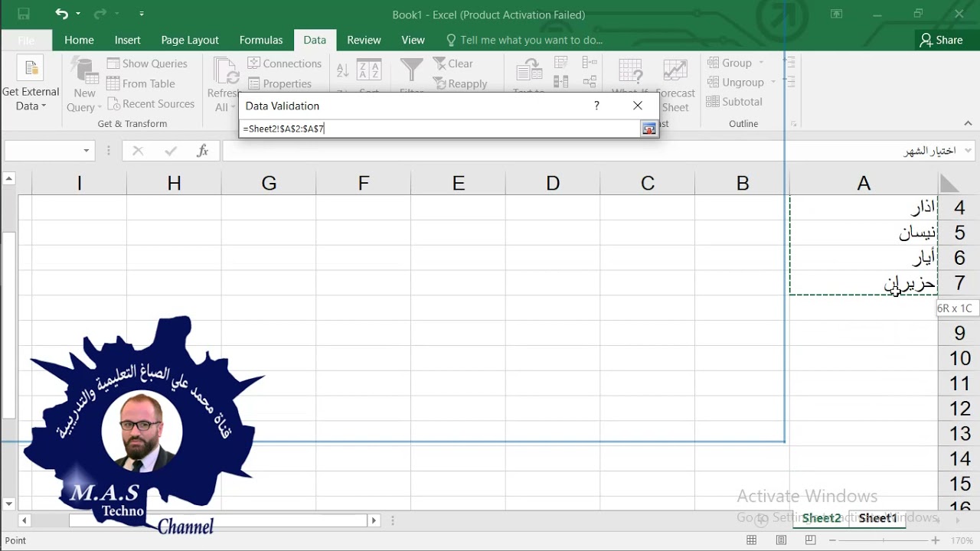Click the Insert Function fx icon
Screen dimensions: 980x551
pyautogui.click(x=203, y=151)
